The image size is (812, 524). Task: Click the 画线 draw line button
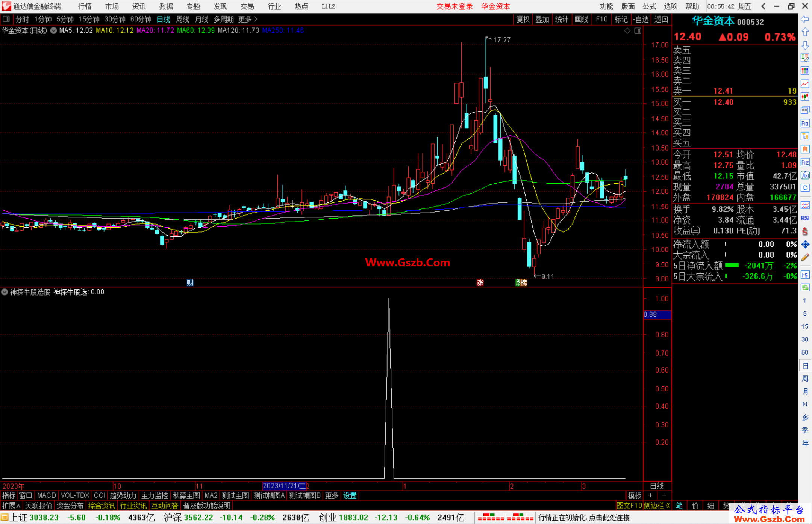point(582,19)
